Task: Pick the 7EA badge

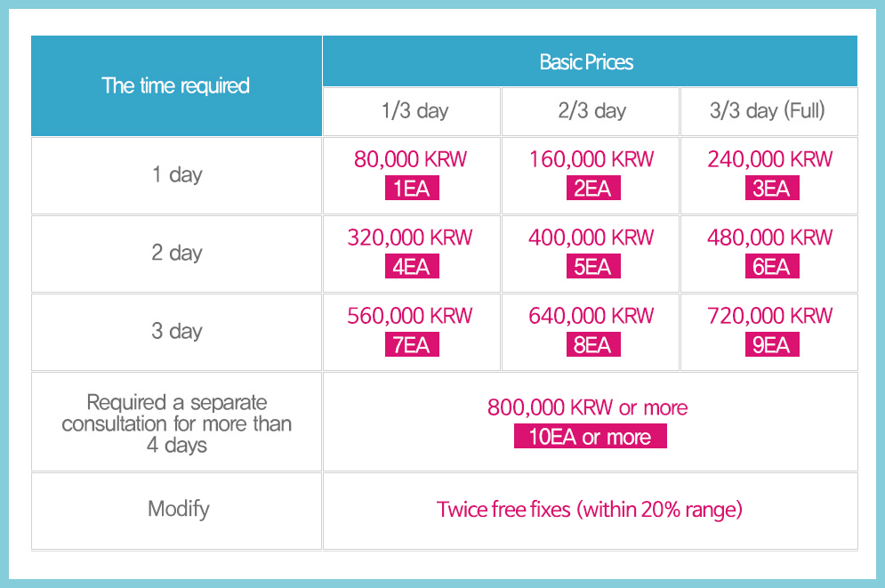Action: 411,345
